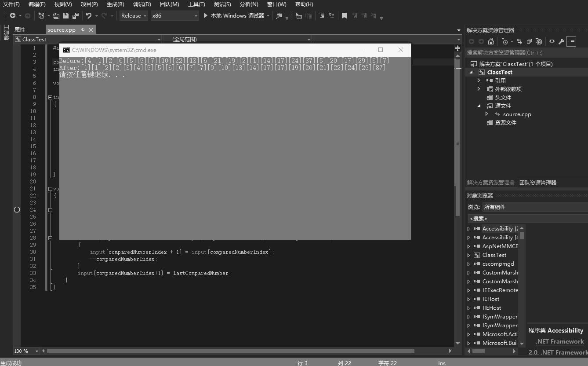588x366 pixels.
Task: Click the Find in Files toolbar icon
Action: pos(279,15)
